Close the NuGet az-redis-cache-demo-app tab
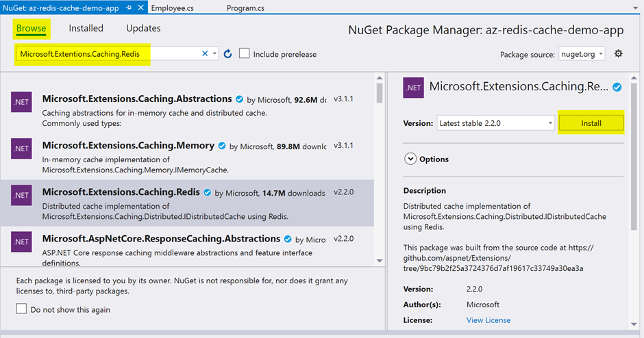The width and height of the screenshot is (644, 338). [140, 8]
